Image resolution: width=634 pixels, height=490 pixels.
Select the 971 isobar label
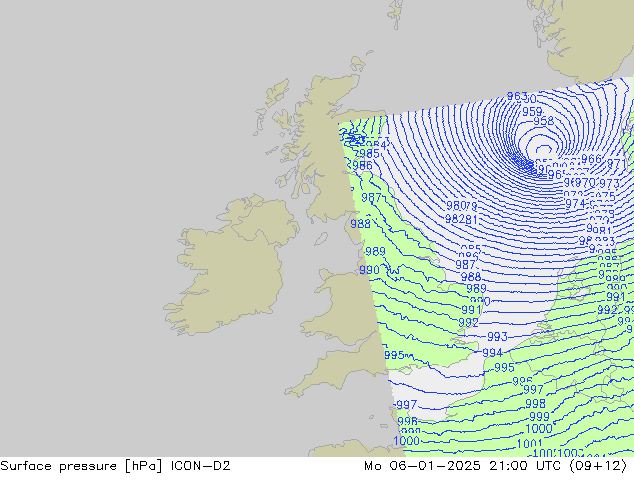click(x=617, y=164)
